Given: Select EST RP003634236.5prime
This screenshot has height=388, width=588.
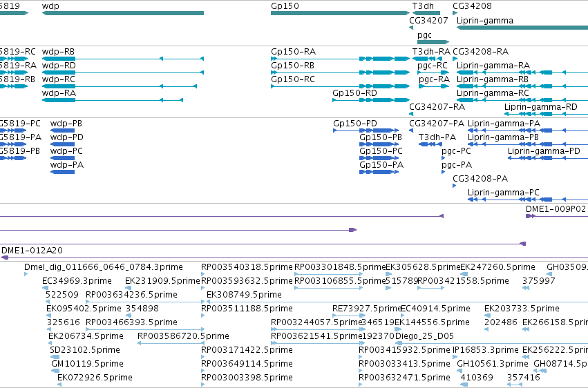Looking at the screenshot, I should [x=131, y=295].
